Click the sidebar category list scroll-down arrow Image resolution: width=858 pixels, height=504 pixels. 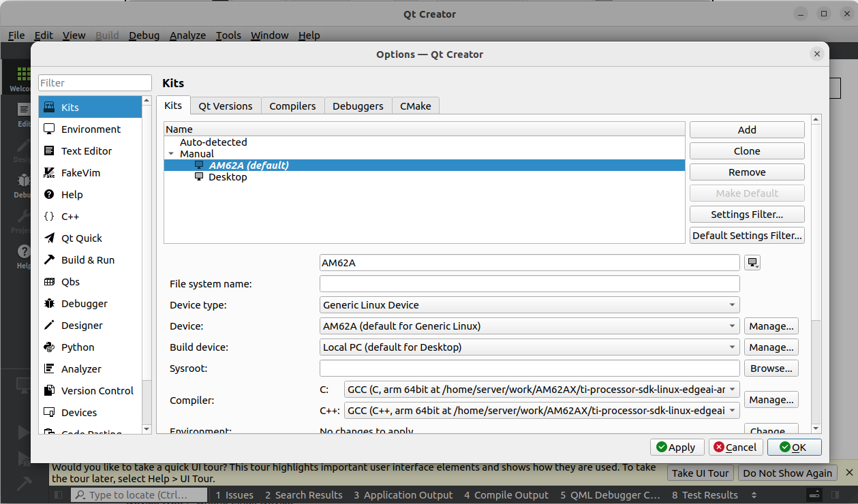click(x=147, y=429)
